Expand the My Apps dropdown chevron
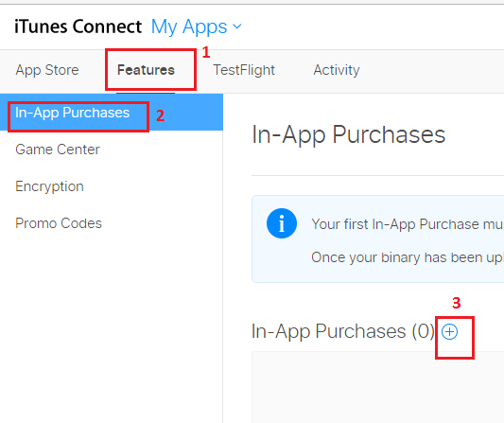Image resolution: width=504 pixels, height=423 pixels. coord(237,26)
